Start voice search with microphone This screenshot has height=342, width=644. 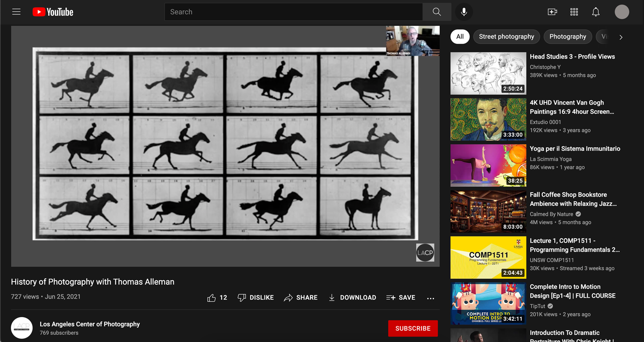[x=464, y=12]
